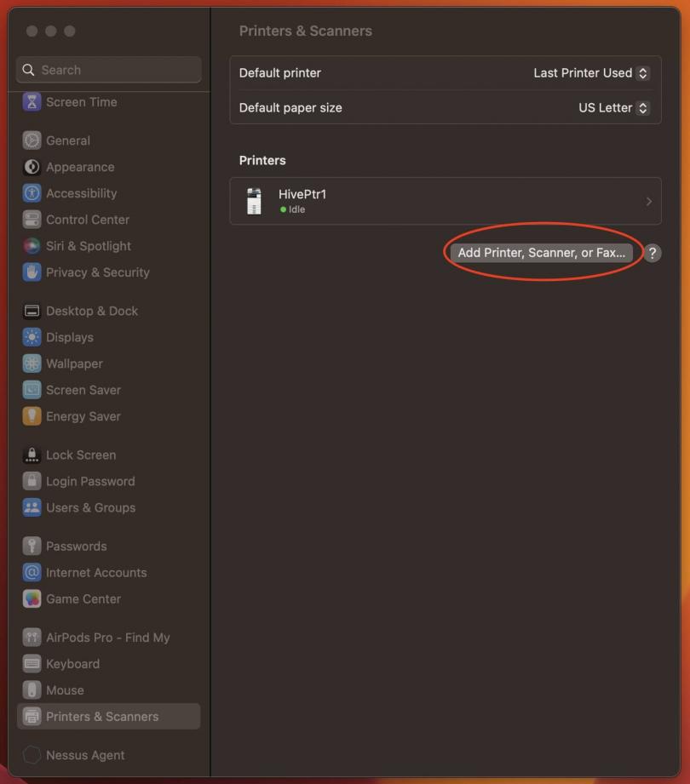This screenshot has width=690, height=784.
Task: Open AirPods Pro - Find My label
Action: (108, 638)
